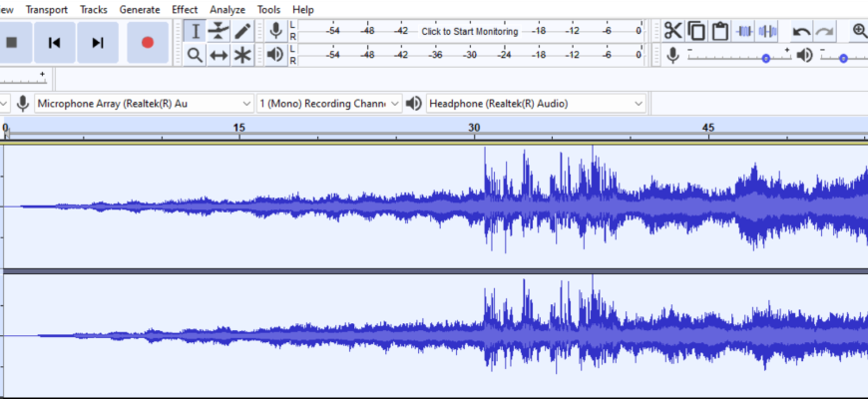
Task: Open the Effect menu
Action: 185,9
